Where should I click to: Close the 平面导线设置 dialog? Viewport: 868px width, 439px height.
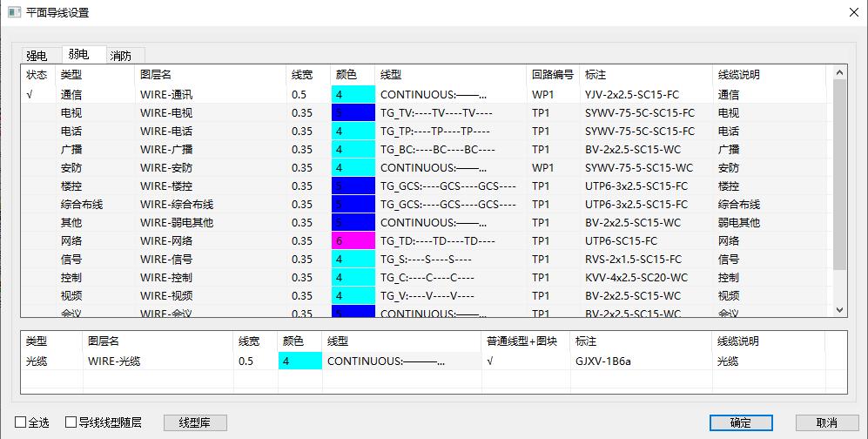[x=852, y=12]
